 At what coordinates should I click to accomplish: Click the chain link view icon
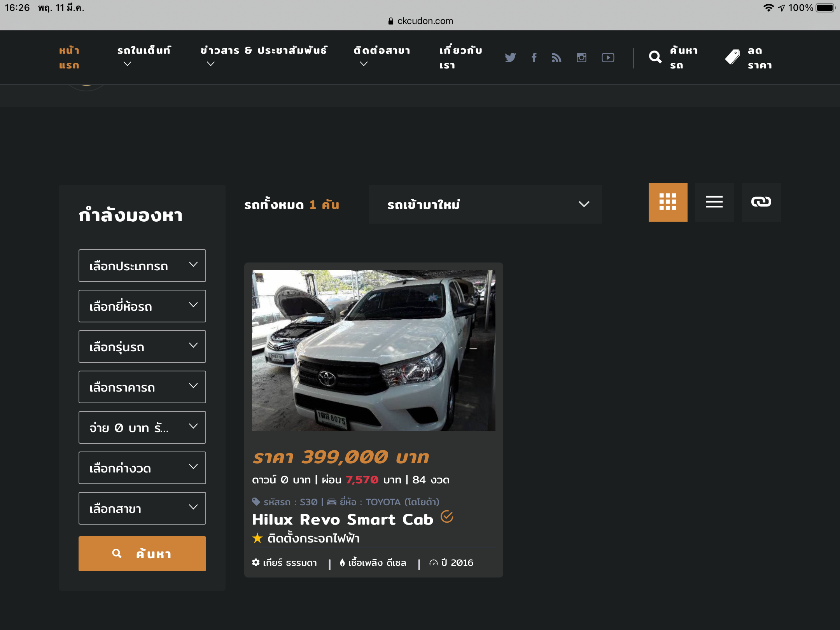click(761, 202)
